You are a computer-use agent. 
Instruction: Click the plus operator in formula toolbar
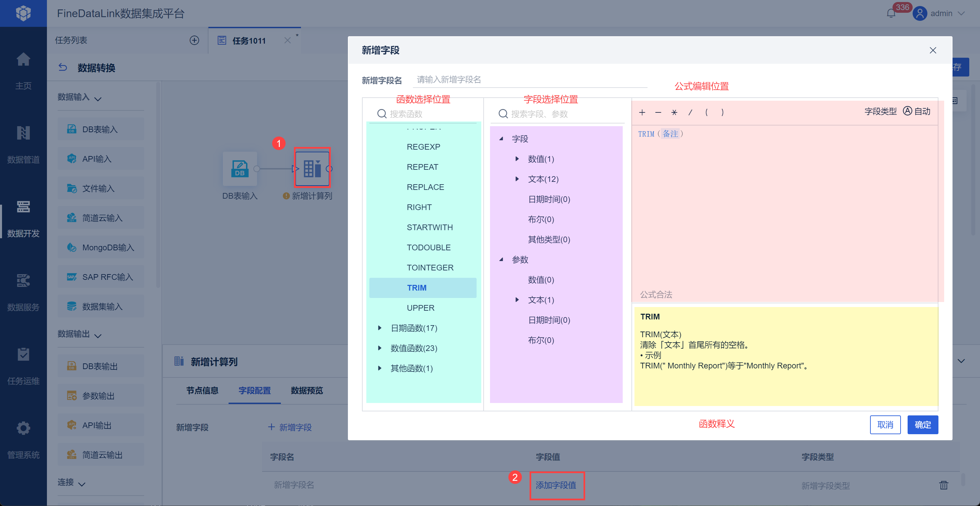[642, 112]
